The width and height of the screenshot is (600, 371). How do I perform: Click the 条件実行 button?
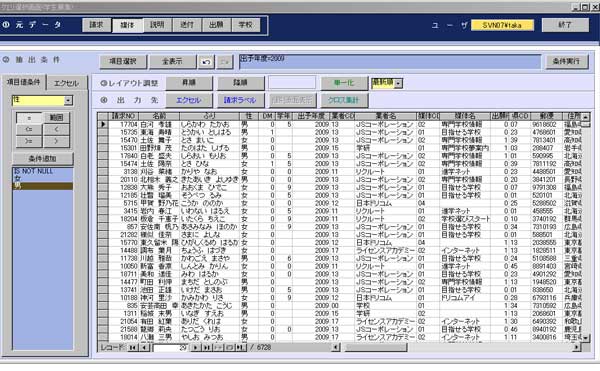coord(566,61)
